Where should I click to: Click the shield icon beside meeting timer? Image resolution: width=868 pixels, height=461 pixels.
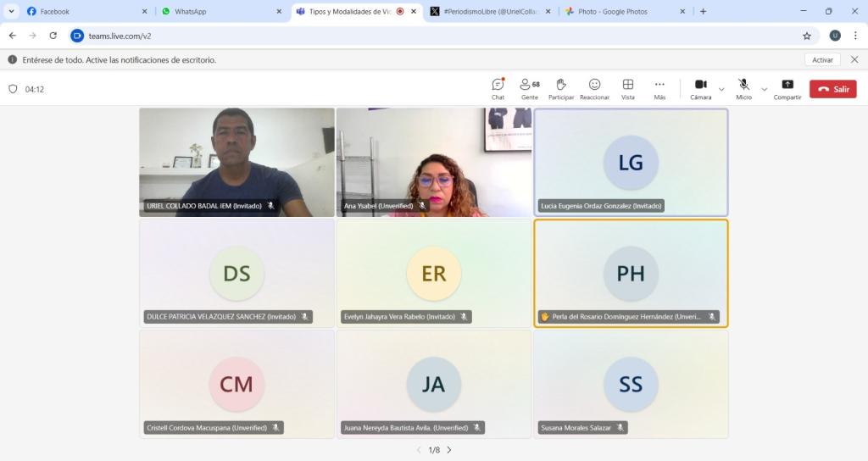coord(13,89)
